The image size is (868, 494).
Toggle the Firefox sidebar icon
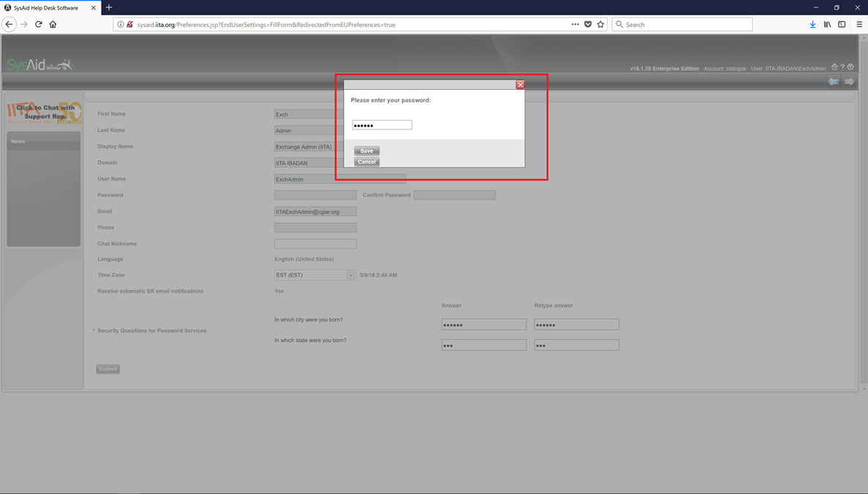point(842,23)
